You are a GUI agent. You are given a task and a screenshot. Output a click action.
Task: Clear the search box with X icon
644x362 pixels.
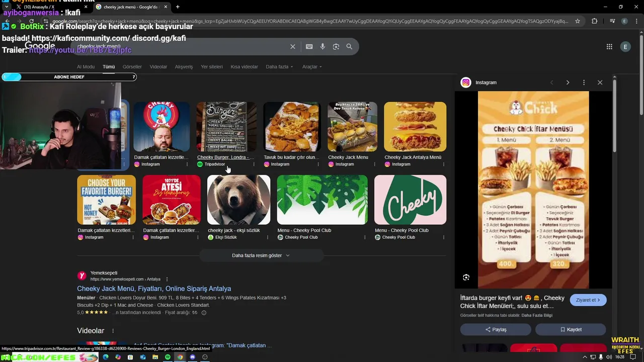click(293, 47)
